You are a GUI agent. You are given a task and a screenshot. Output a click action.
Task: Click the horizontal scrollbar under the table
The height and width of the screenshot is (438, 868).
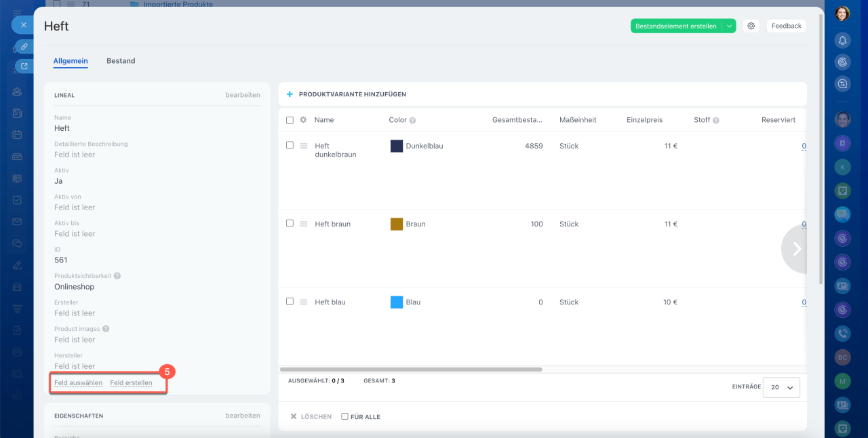[411, 370]
